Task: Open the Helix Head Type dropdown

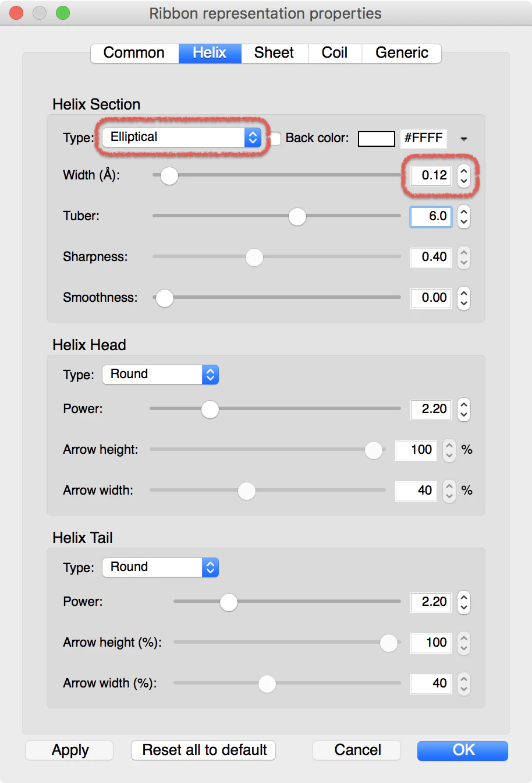Action: point(160,375)
